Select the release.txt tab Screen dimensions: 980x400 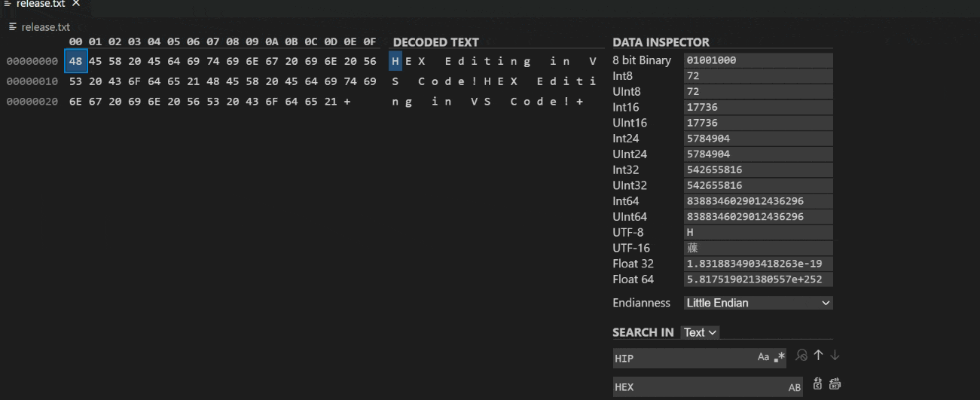point(41,4)
